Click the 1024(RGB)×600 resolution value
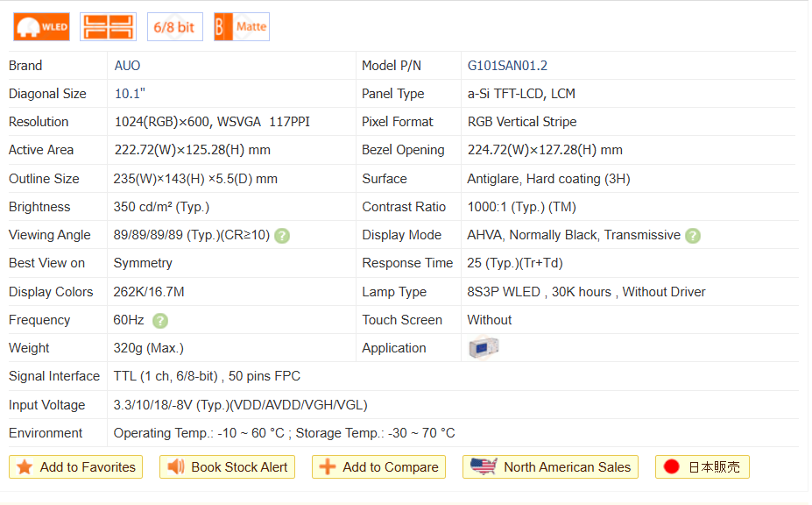812x505 pixels. click(x=162, y=122)
